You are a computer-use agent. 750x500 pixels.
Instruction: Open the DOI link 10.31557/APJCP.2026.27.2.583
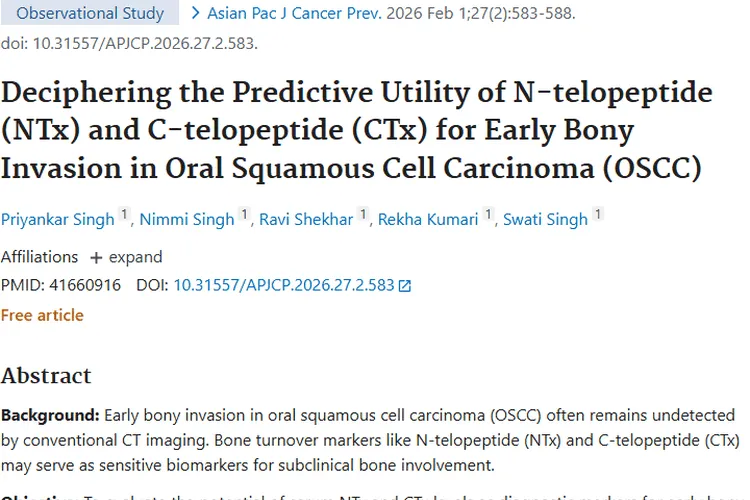click(x=284, y=286)
